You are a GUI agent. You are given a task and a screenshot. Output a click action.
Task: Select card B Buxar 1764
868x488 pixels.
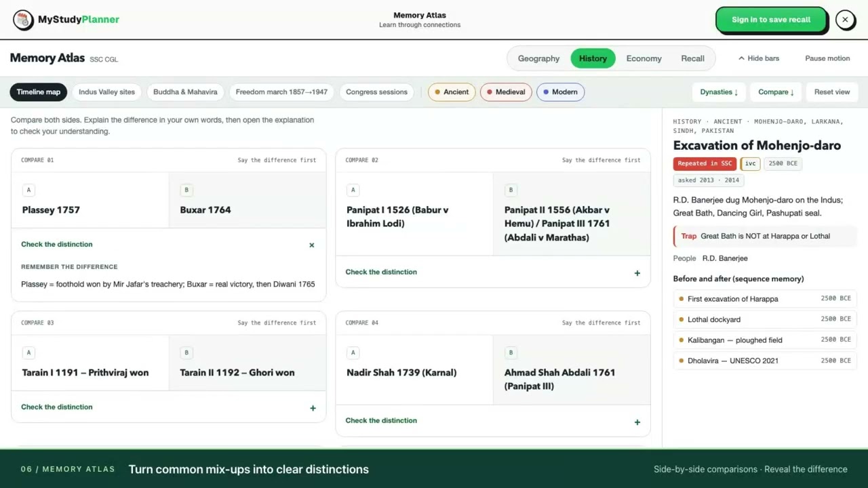coord(248,200)
